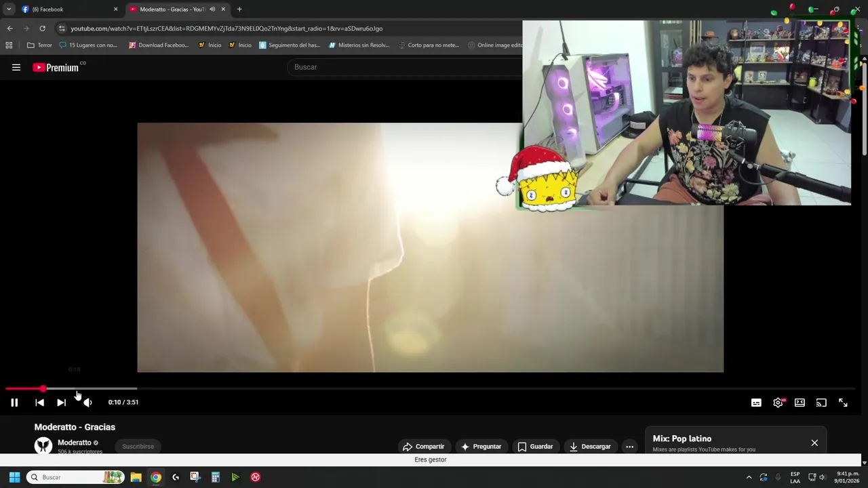Viewport: 868px width, 488px height.
Task: Show hidden system tray icons chevron
Action: (749, 477)
